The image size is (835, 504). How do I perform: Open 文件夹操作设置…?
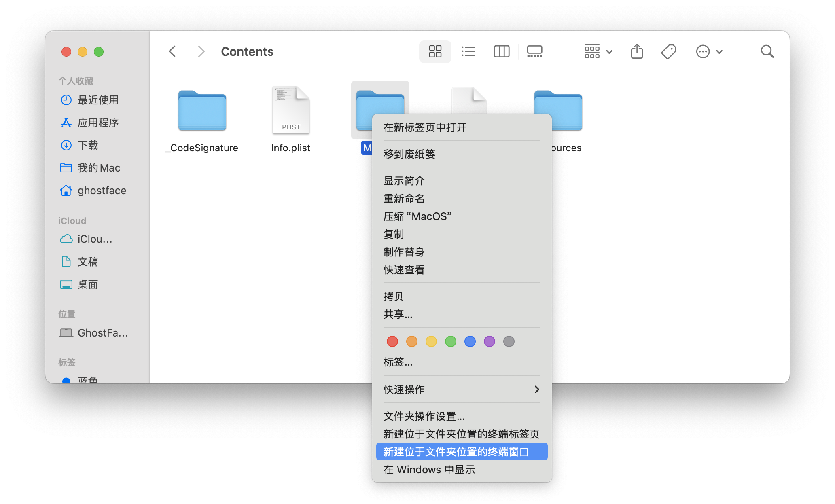point(424,416)
